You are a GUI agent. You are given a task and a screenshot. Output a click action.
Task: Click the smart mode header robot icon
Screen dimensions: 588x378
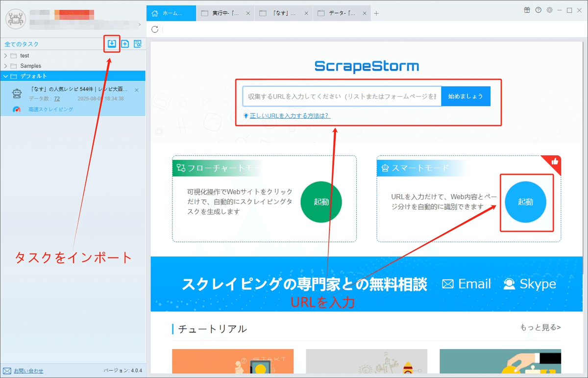(x=385, y=168)
